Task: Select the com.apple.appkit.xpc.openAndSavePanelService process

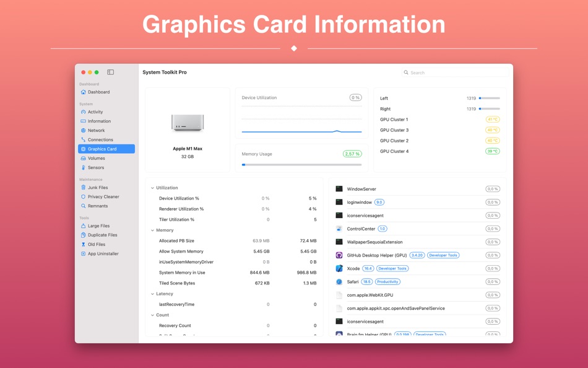Action: [417, 309]
